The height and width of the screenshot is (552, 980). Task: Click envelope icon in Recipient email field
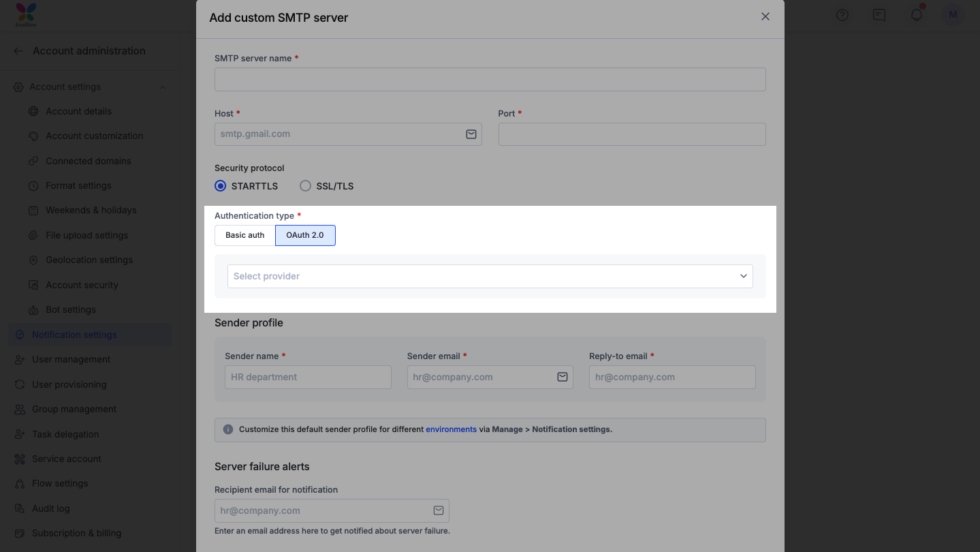pyautogui.click(x=439, y=510)
